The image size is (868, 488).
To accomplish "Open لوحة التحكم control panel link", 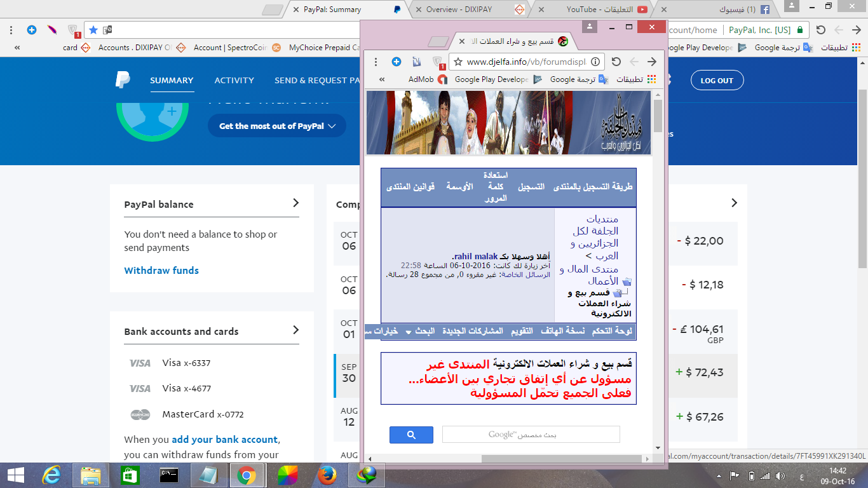I will pos(612,331).
